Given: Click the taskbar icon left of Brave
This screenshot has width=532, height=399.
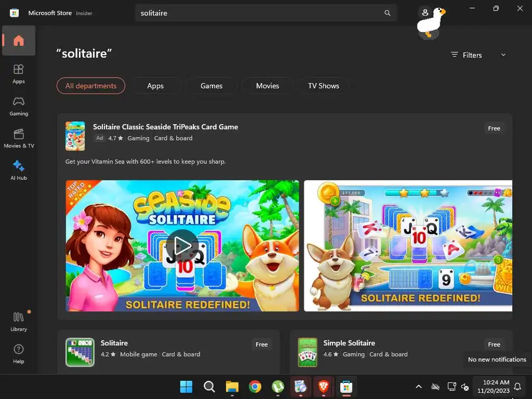Looking at the screenshot, I should (x=301, y=387).
